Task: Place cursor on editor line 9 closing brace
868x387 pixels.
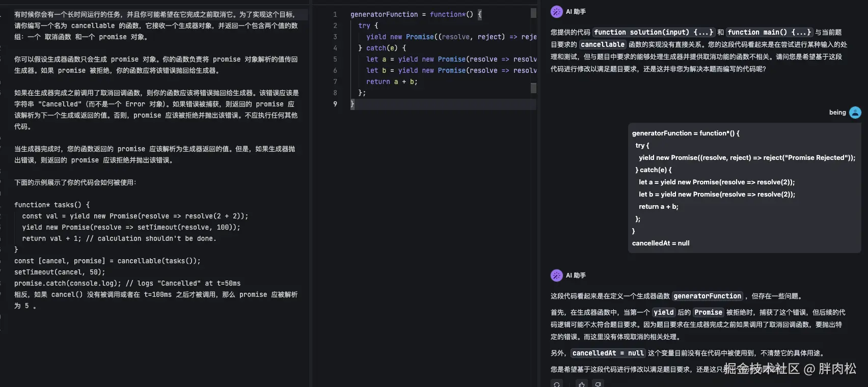Action: click(x=352, y=104)
